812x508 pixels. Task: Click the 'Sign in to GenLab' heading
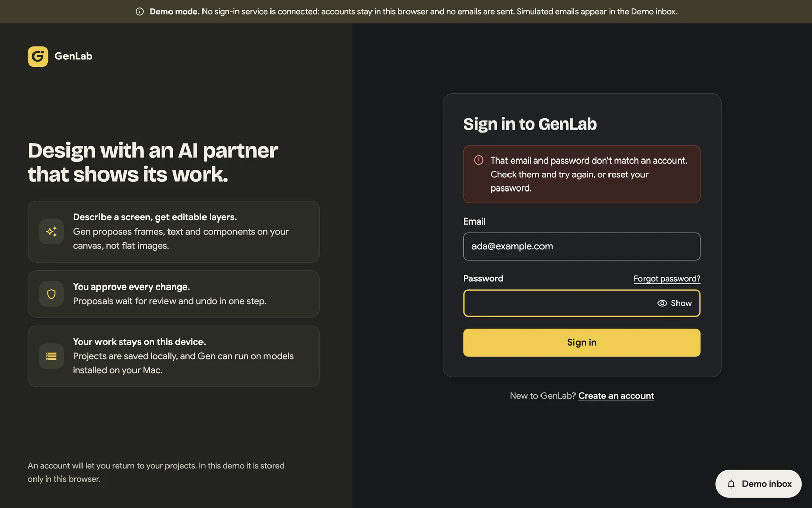(530, 124)
